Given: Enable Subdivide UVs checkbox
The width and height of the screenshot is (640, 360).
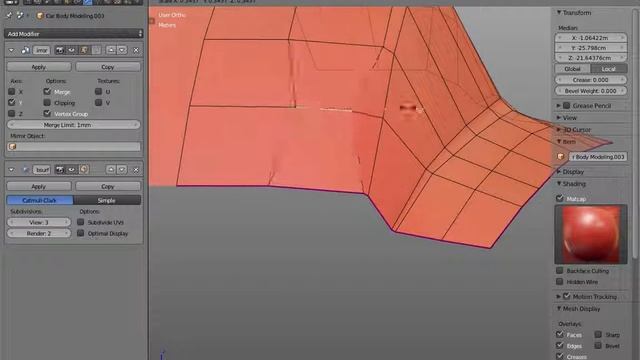Looking at the screenshot, I should pyautogui.click(x=80, y=222).
